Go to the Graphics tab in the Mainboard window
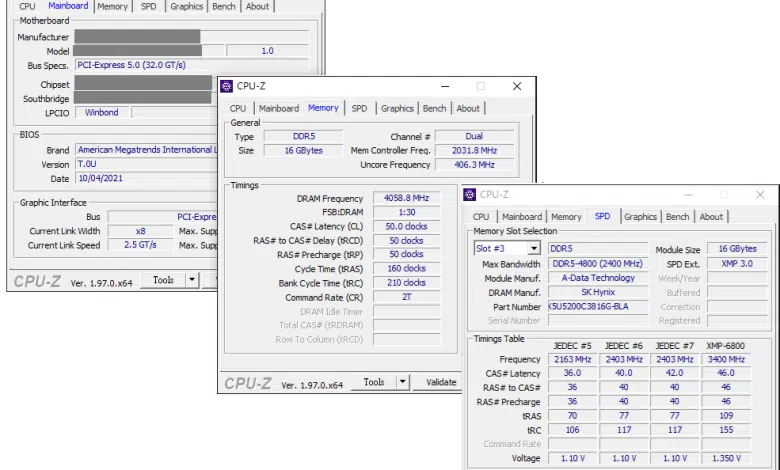The image size is (780, 470). tap(187, 6)
